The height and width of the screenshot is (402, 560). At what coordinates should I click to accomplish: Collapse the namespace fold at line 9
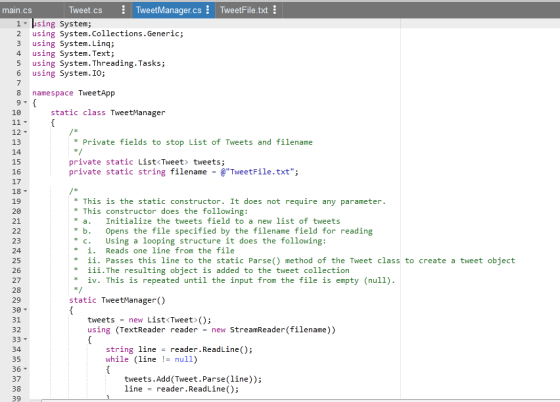coord(25,102)
